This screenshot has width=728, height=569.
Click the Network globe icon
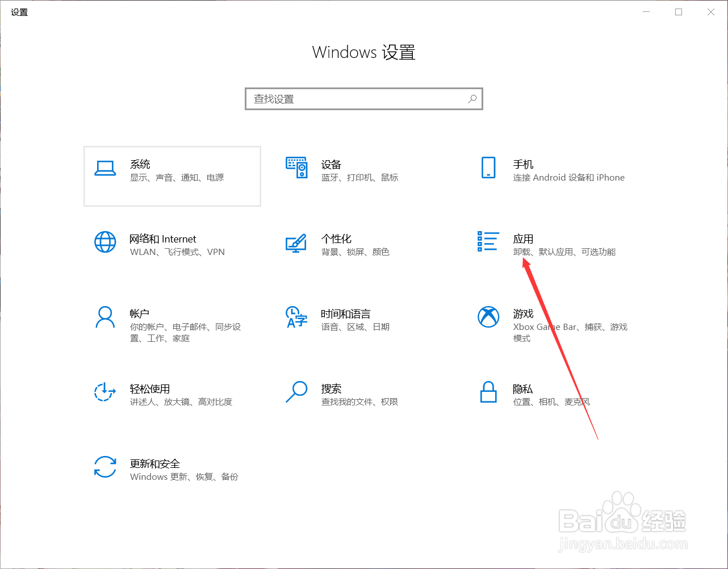(x=105, y=242)
